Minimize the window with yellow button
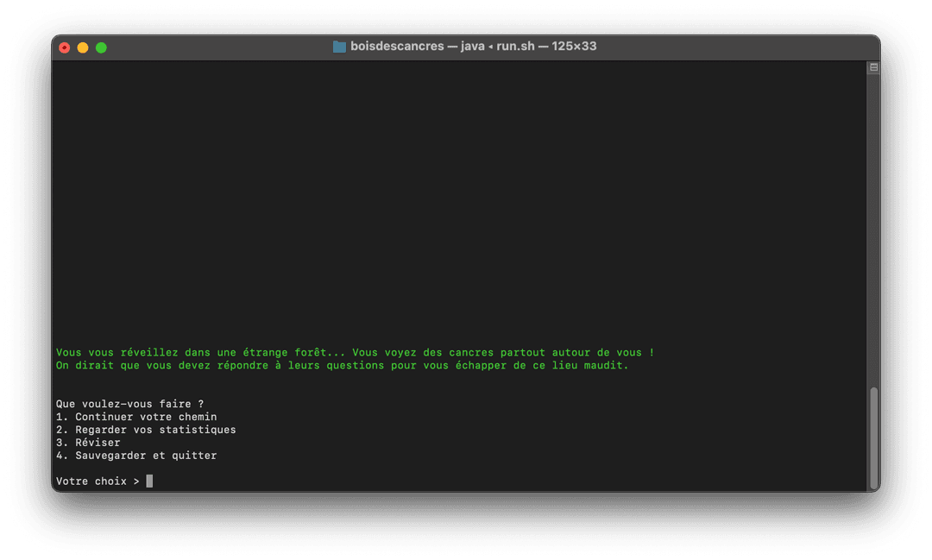Image resolution: width=932 pixels, height=560 pixels. (x=83, y=47)
